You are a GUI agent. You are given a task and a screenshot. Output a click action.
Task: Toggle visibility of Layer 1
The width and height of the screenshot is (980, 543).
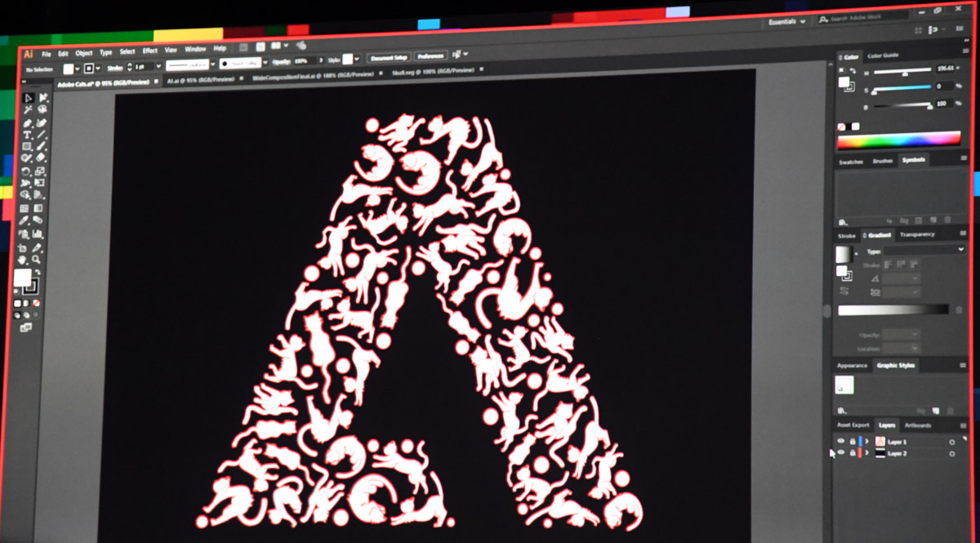[x=841, y=442]
